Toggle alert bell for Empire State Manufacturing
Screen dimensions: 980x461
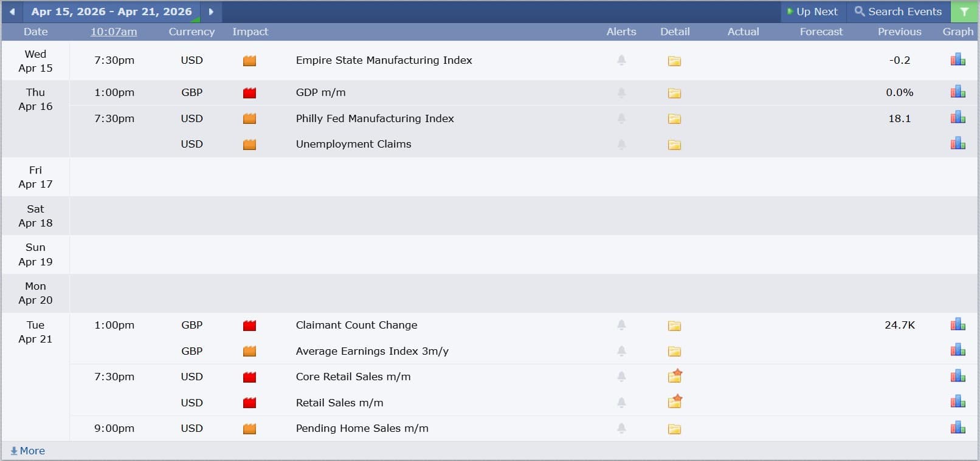[x=621, y=60]
